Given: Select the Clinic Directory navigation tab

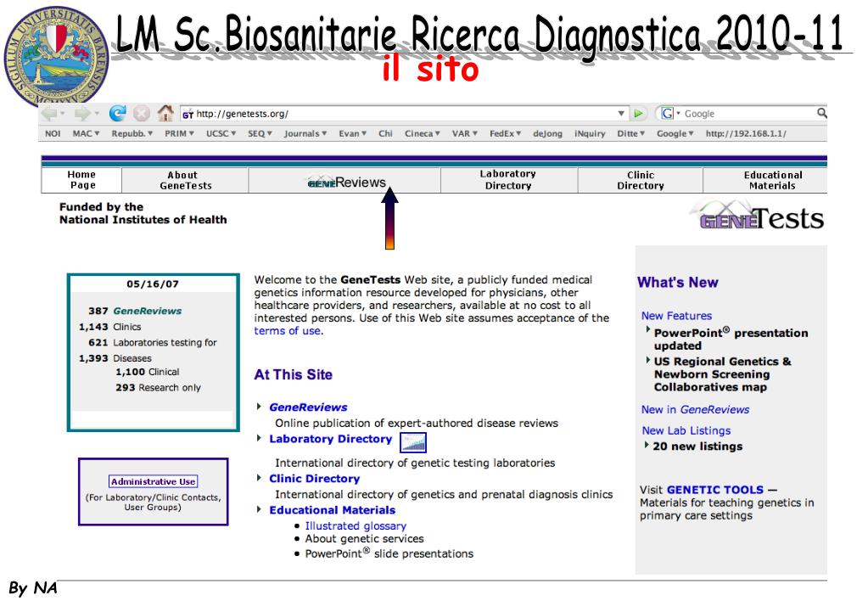Looking at the screenshot, I should click(x=641, y=180).
